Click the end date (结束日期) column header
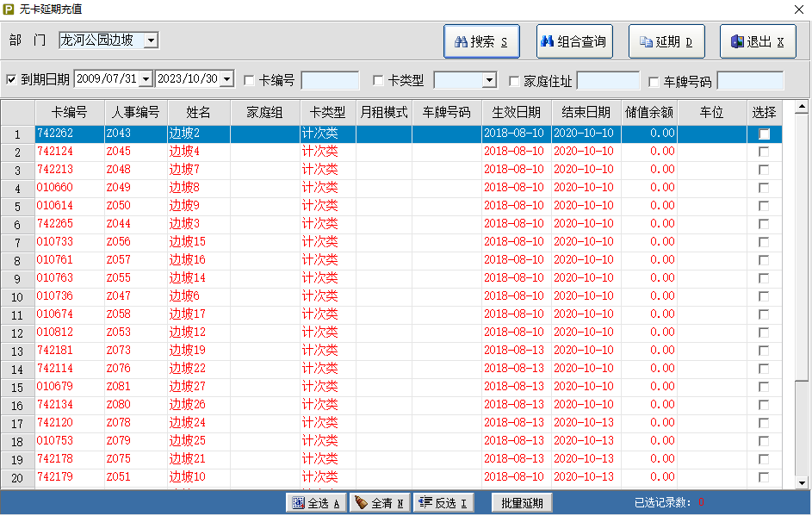 tap(586, 112)
